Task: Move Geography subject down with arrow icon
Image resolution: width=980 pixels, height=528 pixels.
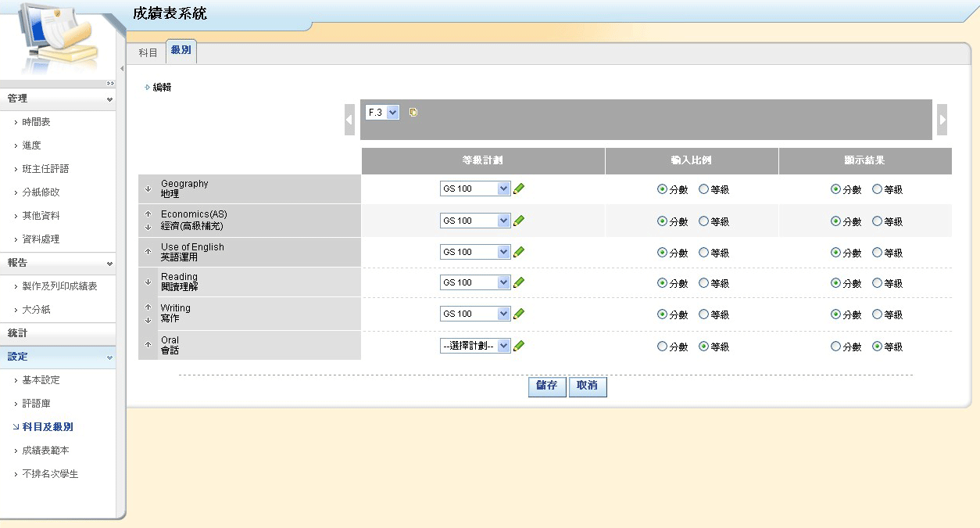Action: pos(148,189)
